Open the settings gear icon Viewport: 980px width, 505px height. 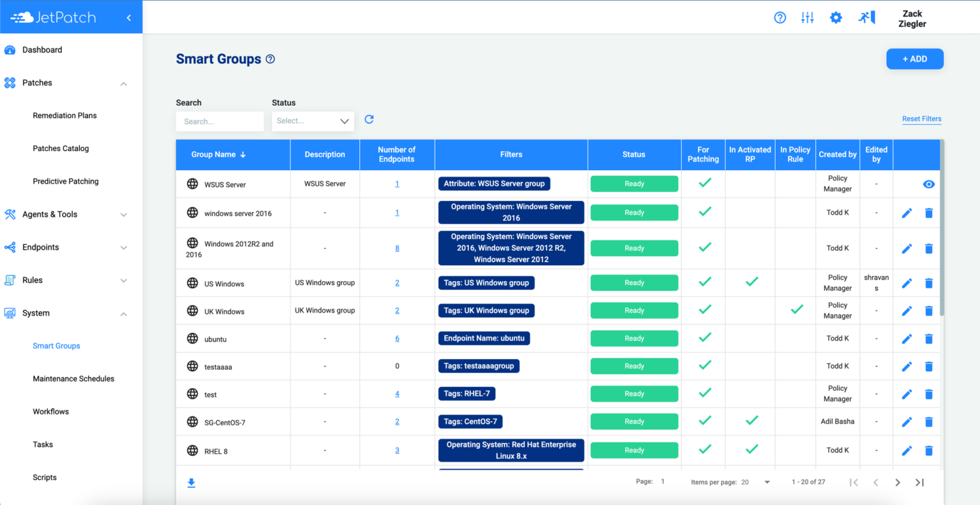836,17
